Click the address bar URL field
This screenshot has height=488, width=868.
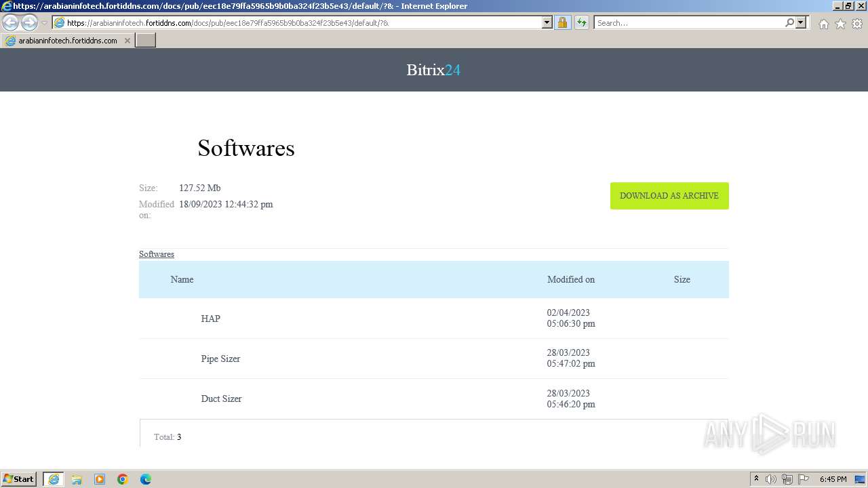click(x=297, y=22)
